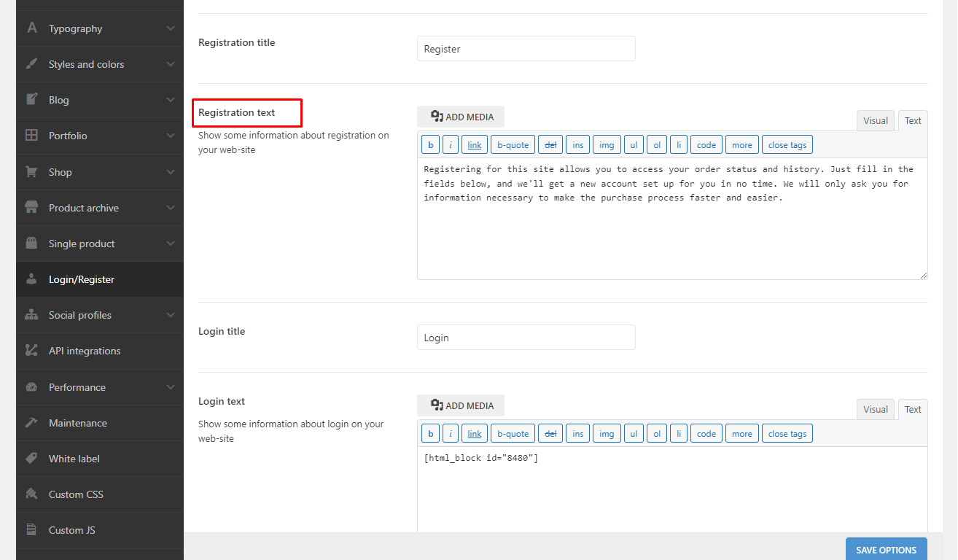Click ins button in Registration text toolbar
The width and height of the screenshot is (958, 560).
point(577,145)
